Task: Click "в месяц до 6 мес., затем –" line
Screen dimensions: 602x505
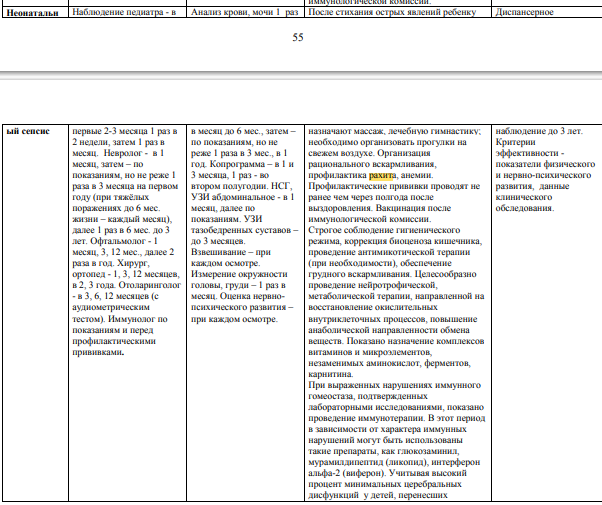Action: click(x=243, y=131)
